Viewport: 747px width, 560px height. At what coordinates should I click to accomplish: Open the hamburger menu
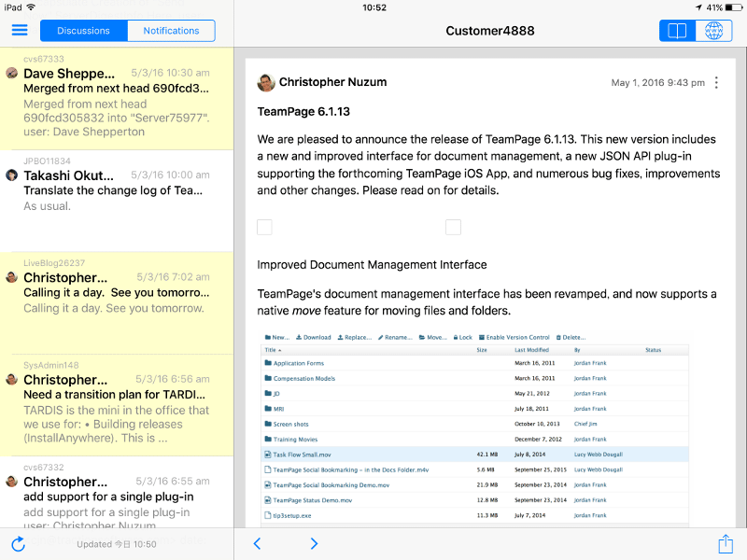[20, 30]
